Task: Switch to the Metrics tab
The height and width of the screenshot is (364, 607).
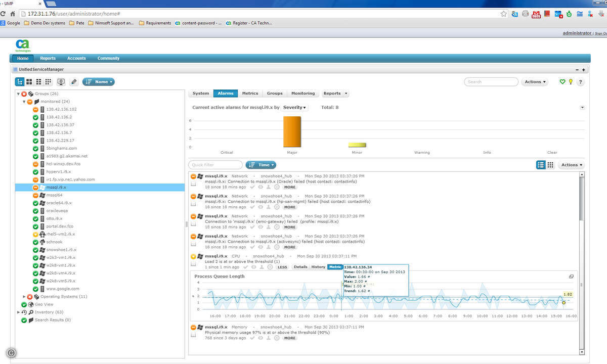Action: click(x=250, y=94)
